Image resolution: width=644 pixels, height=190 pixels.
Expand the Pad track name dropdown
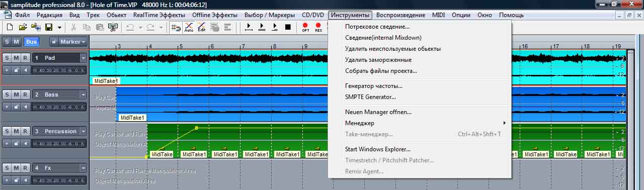point(83,58)
